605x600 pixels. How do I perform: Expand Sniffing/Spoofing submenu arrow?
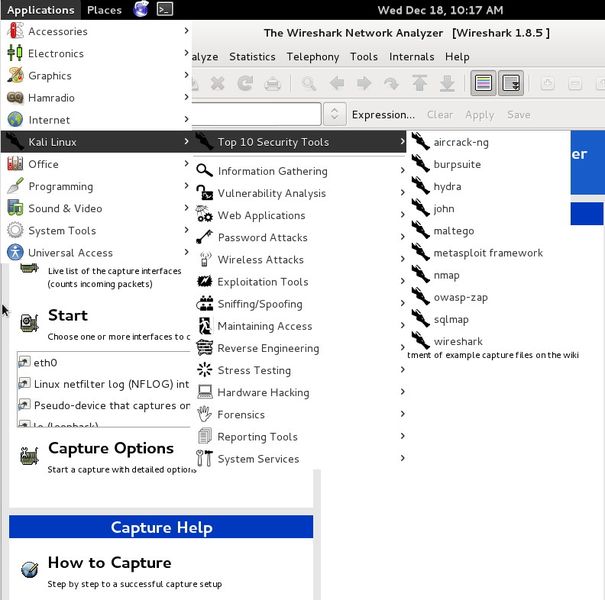pos(402,303)
